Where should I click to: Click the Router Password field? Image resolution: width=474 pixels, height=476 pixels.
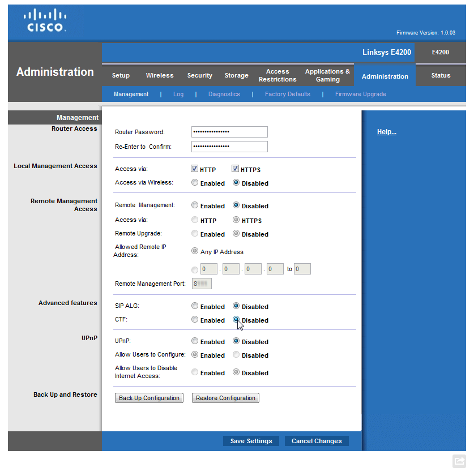(229, 132)
